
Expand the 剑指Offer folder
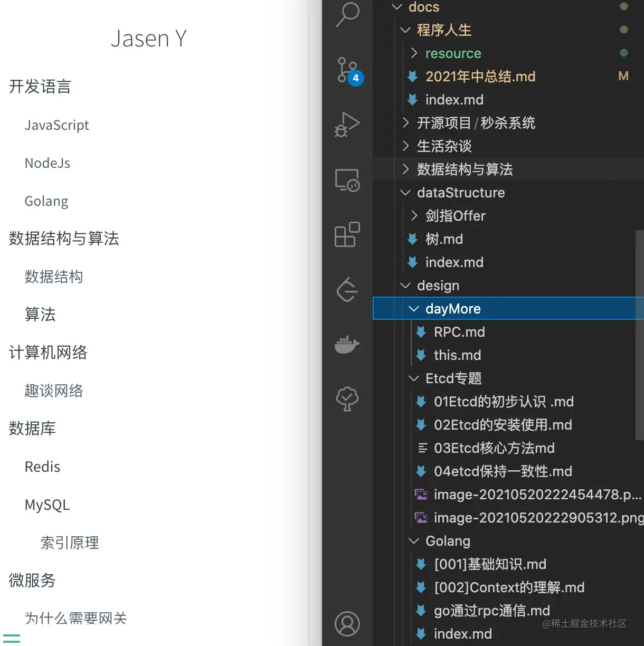(x=414, y=216)
